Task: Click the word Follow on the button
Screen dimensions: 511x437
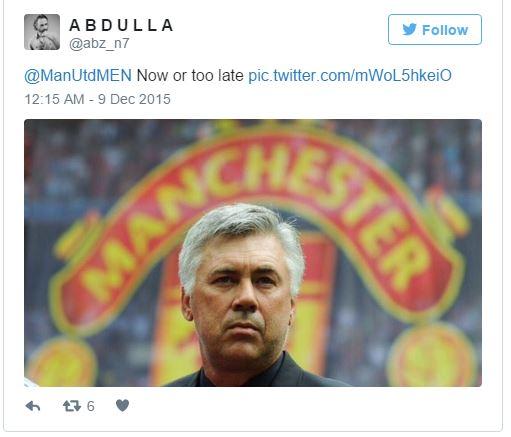Action: pyautogui.click(x=445, y=30)
